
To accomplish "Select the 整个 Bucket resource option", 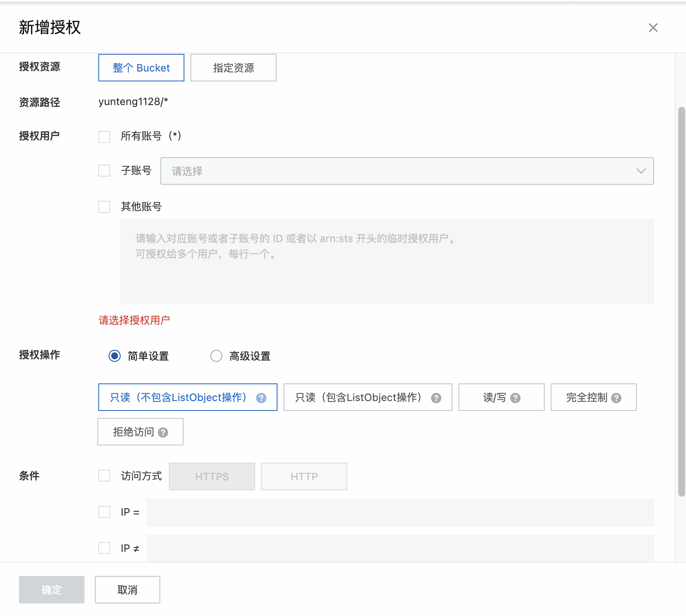I will pos(141,68).
